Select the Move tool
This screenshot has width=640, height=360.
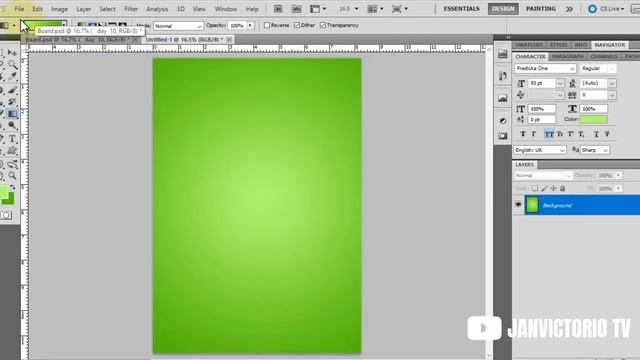click(x=12, y=53)
